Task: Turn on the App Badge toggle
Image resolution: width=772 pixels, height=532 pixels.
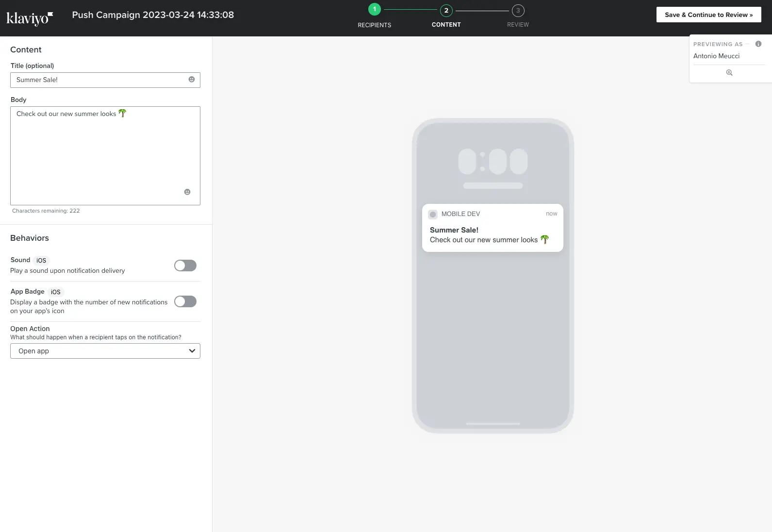Action: 185,301
